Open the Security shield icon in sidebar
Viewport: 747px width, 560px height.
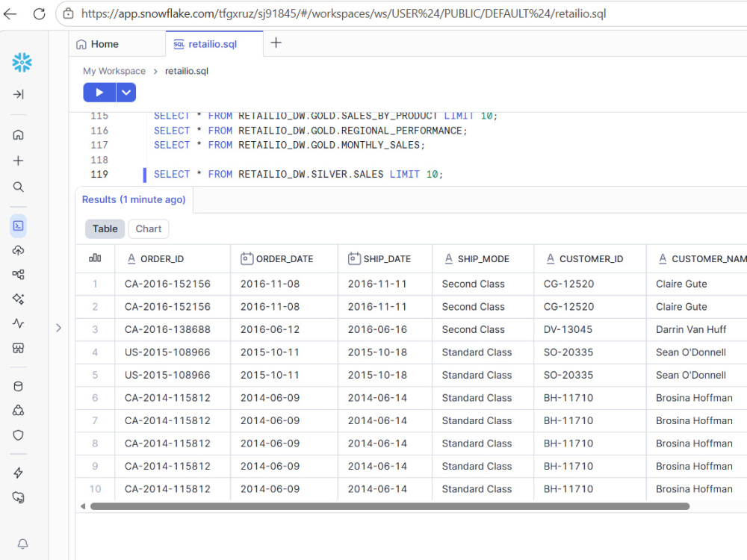click(x=18, y=435)
